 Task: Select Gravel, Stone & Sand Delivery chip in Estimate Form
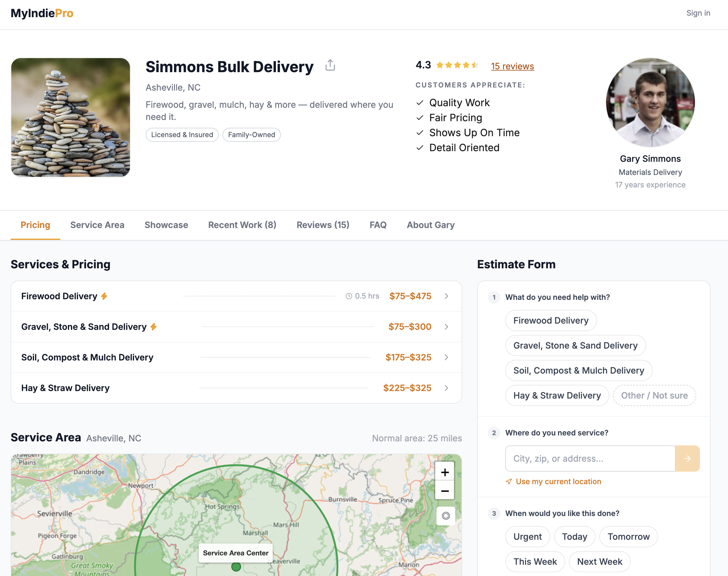(x=576, y=345)
